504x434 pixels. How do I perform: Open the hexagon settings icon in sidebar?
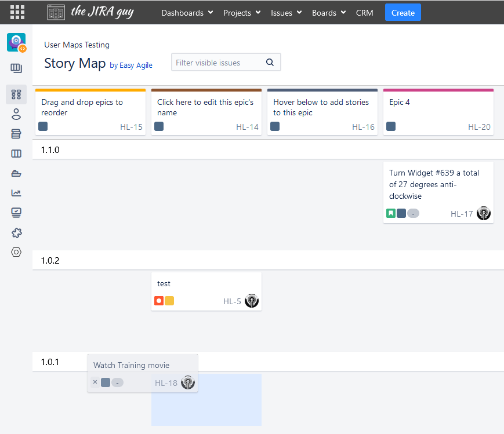click(16, 252)
